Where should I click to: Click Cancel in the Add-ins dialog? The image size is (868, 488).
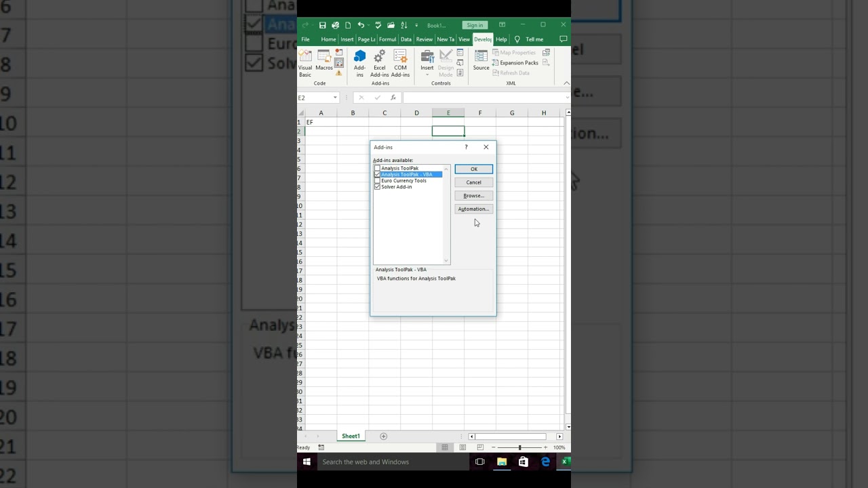[474, 182]
